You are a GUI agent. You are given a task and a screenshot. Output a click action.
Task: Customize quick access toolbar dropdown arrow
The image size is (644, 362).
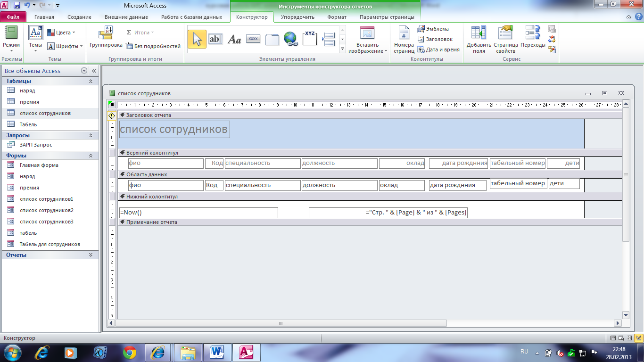58,6
